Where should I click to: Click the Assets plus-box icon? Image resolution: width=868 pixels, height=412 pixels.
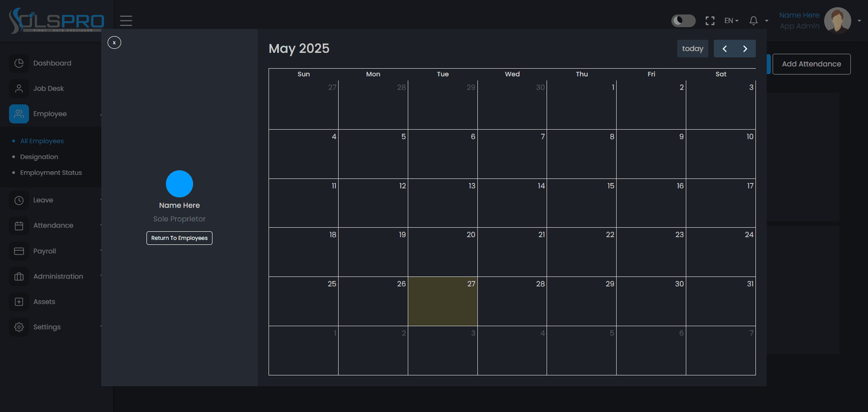point(19,302)
